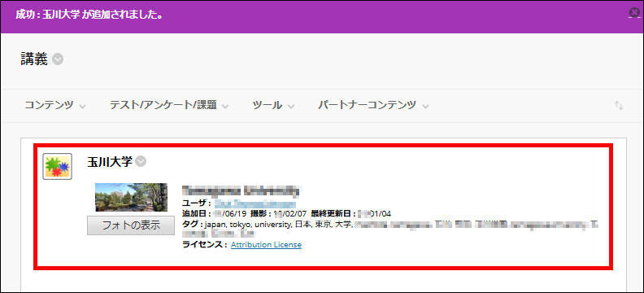Click the テスト/アンケート/課題 chevron arrow
The height and width of the screenshot is (293, 644).
(x=225, y=106)
